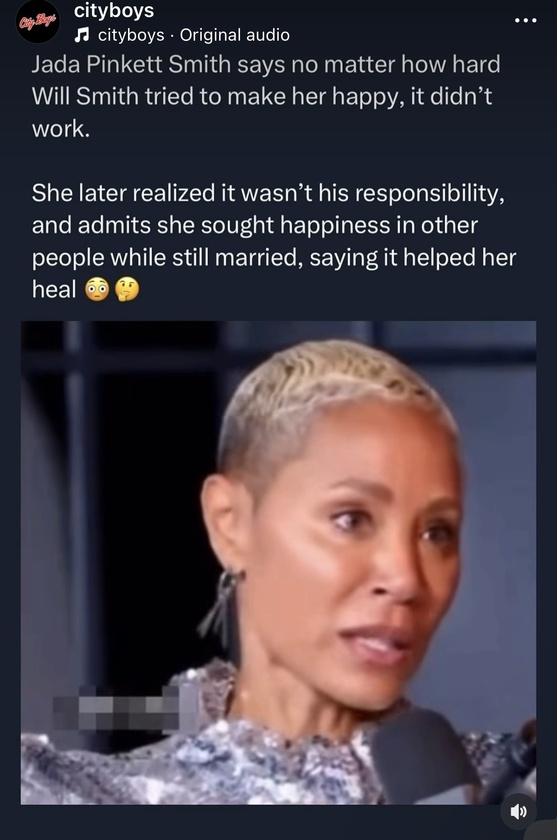Click the cityboys name beside the music note

131,35
